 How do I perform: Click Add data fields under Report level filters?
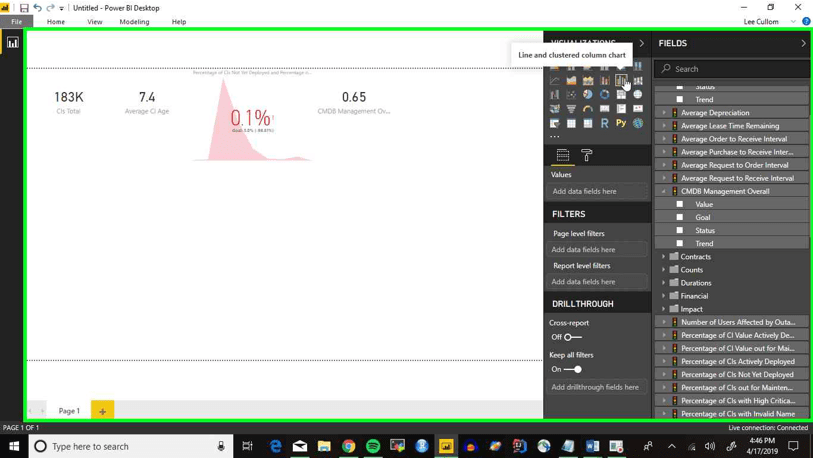point(597,281)
